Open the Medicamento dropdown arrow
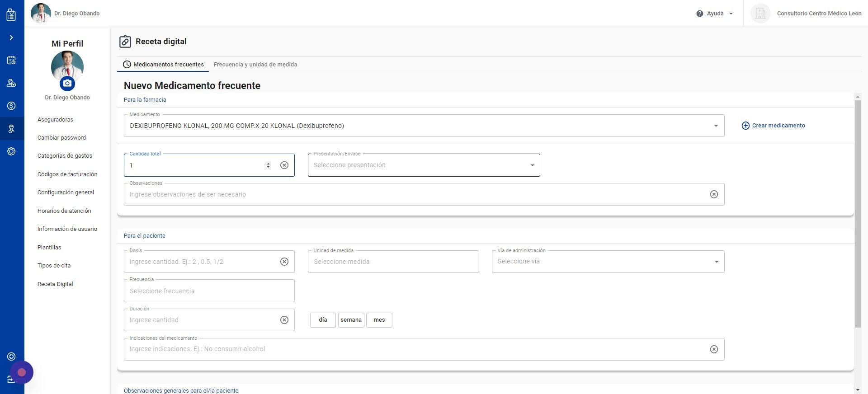868x394 pixels. point(716,126)
